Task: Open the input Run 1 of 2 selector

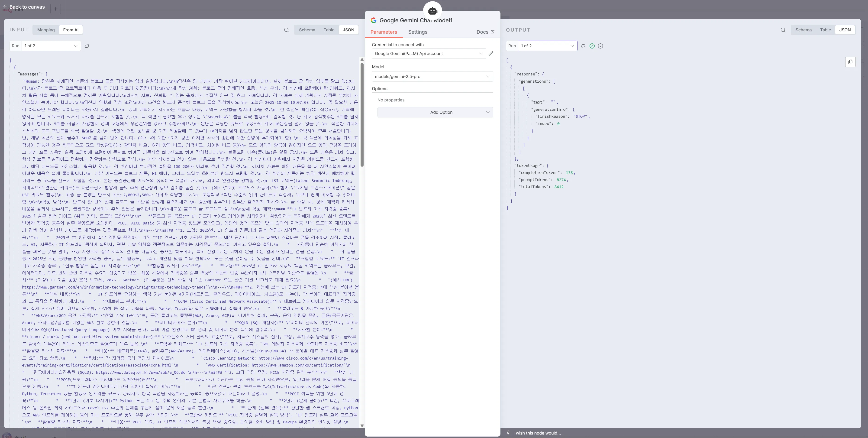Action: tap(51, 46)
